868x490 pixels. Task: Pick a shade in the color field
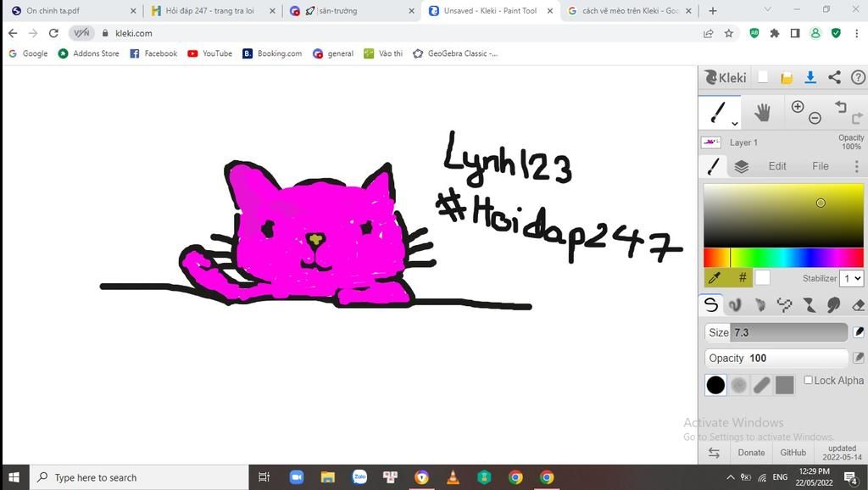click(783, 215)
